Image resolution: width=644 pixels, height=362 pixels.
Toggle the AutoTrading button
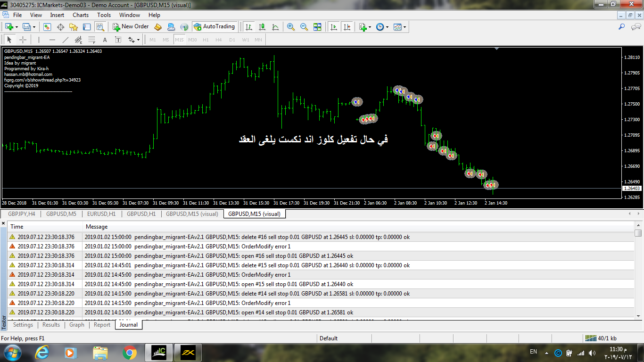214,27
